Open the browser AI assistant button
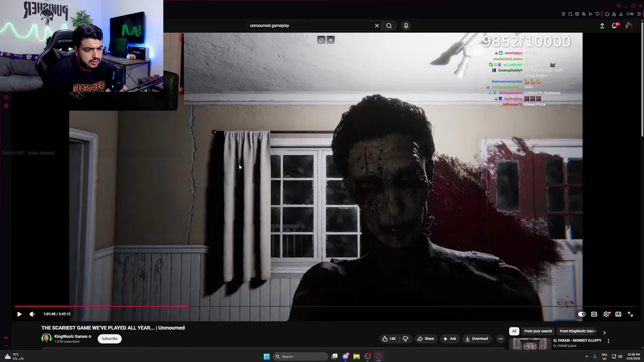 [629, 14]
